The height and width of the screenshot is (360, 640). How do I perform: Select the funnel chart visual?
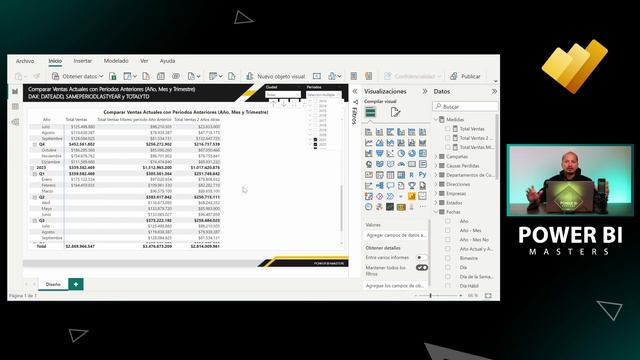[x=380, y=153]
